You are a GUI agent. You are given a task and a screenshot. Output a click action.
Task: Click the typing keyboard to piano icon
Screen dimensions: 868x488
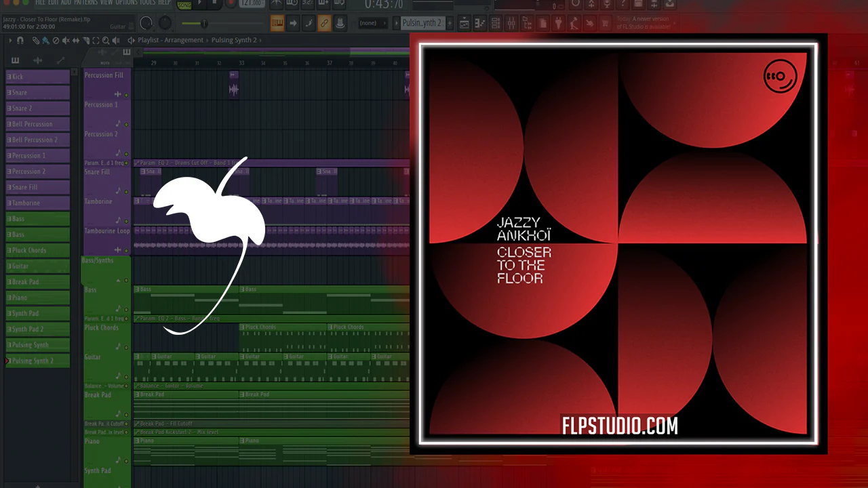coord(277,23)
